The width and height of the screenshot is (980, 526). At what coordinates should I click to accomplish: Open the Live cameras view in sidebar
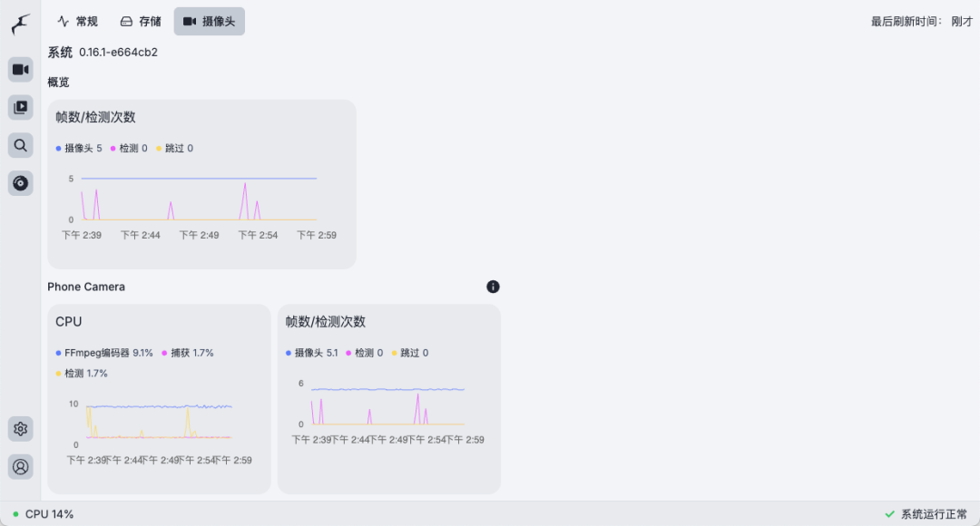(x=20, y=69)
